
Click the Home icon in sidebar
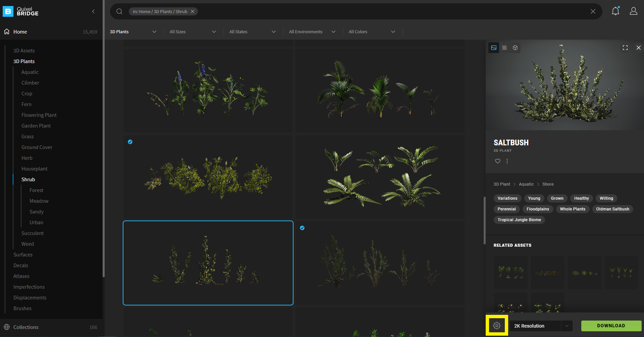[x=7, y=32]
